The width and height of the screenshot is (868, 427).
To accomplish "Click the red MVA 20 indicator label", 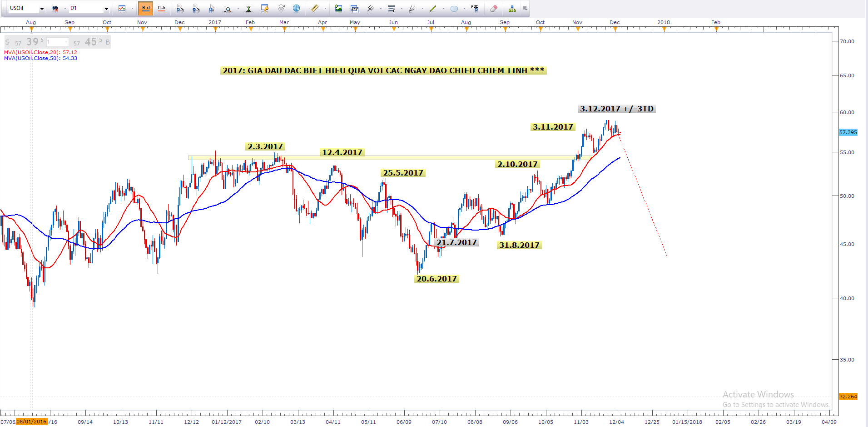I will pyautogui.click(x=40, y=52).
